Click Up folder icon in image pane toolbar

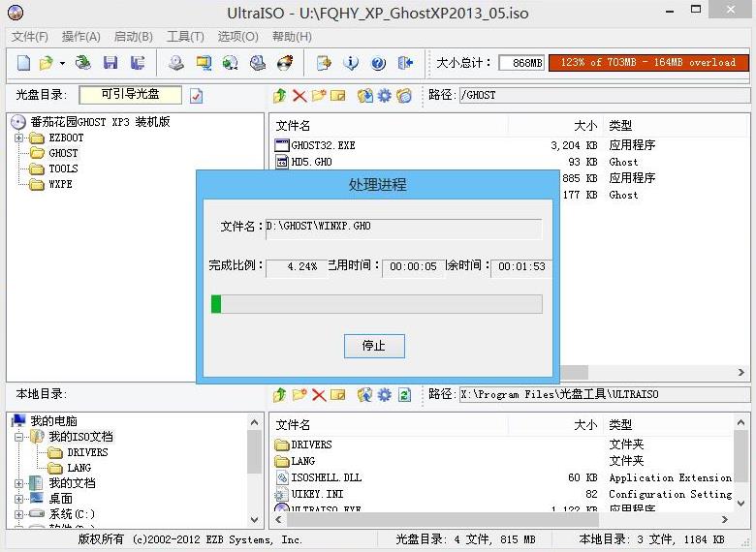tap(280, 95)
